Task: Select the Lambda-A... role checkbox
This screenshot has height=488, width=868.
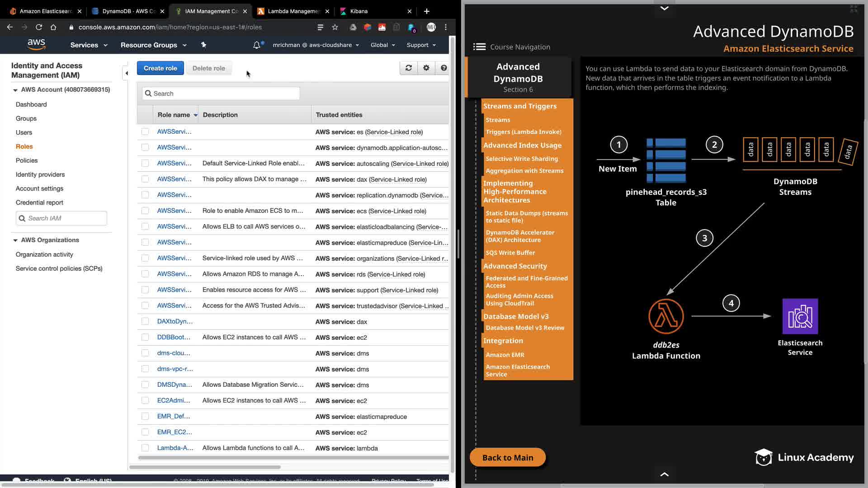Action: 145,448
